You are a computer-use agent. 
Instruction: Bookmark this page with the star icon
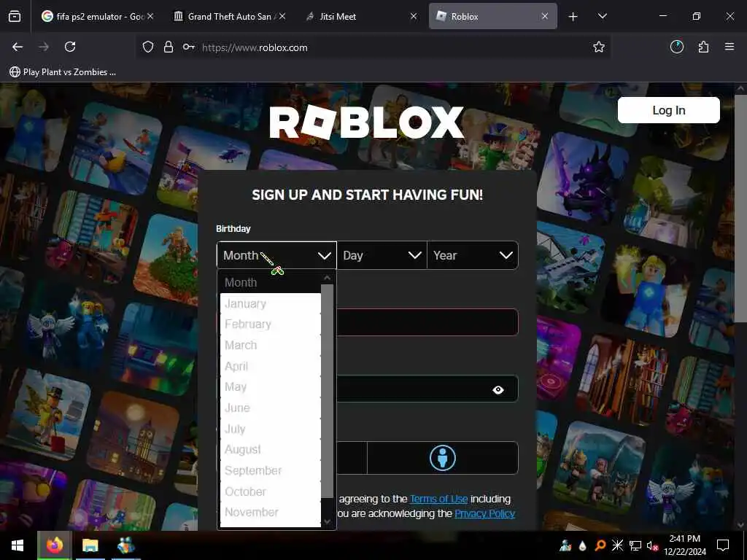coord(599,47)
